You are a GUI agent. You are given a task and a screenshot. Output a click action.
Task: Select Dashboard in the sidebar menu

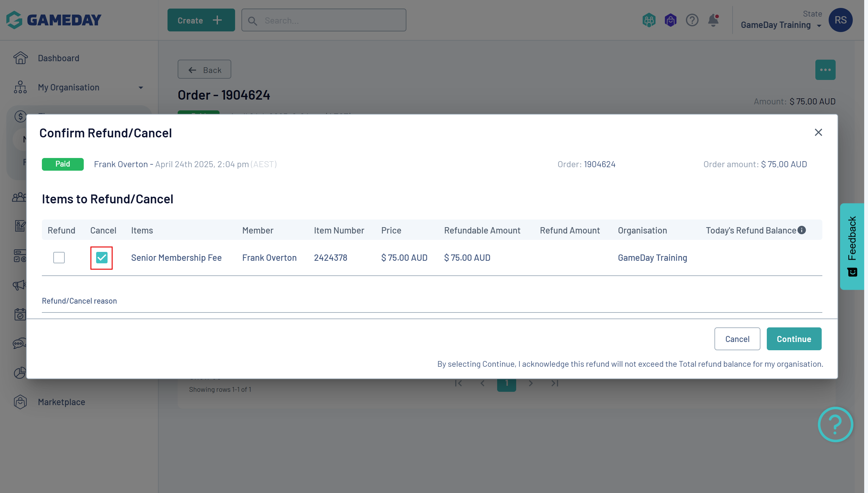click(x=59, y=58)
